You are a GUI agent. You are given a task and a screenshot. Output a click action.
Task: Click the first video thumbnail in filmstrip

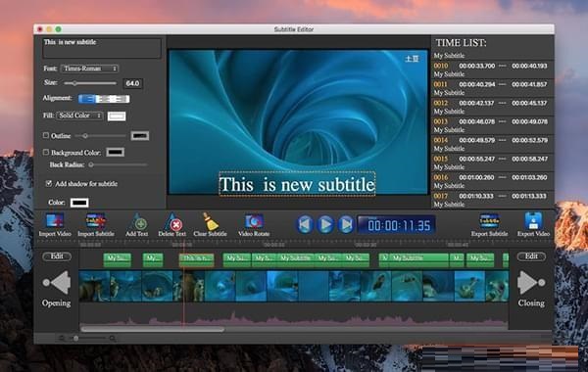(94, 287)
